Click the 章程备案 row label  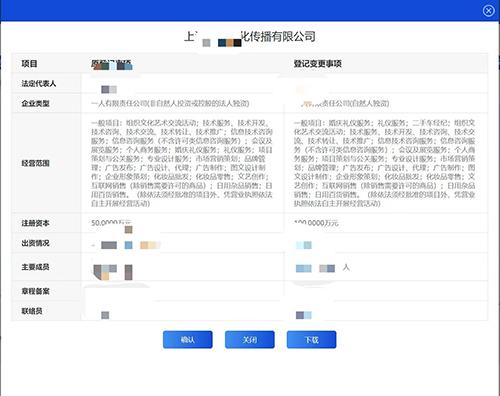[36, 291]
